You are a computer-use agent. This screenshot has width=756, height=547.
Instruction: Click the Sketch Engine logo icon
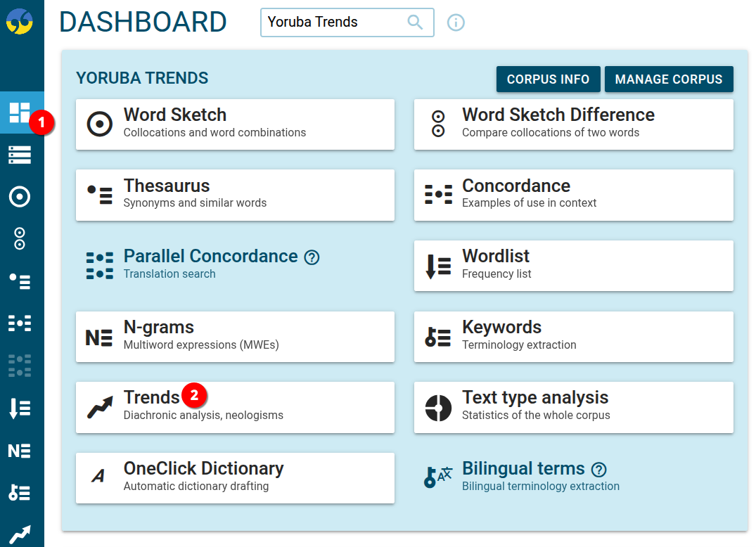pyautogui.click(x=20, y=21)
